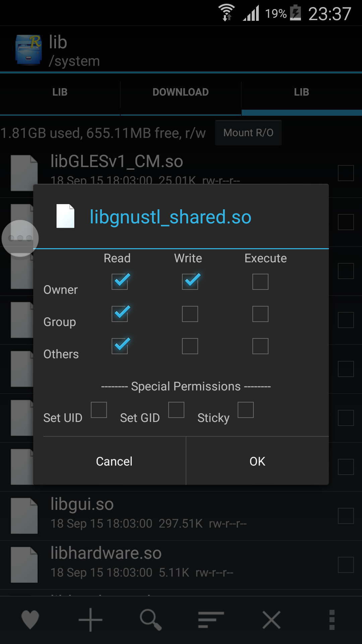Tap the plus add new icon
This screenshot has width=362, height=644.
90,620
